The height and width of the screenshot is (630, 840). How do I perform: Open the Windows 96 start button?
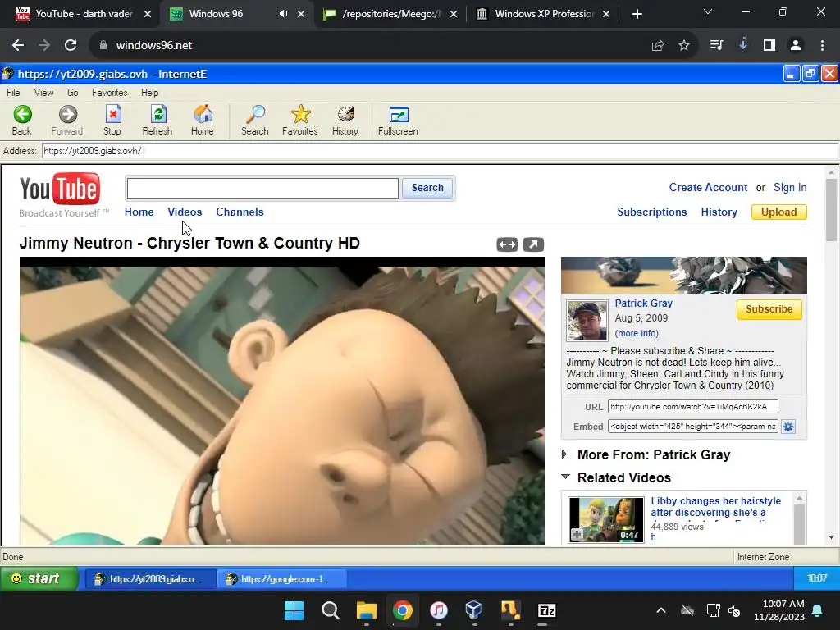39,578
